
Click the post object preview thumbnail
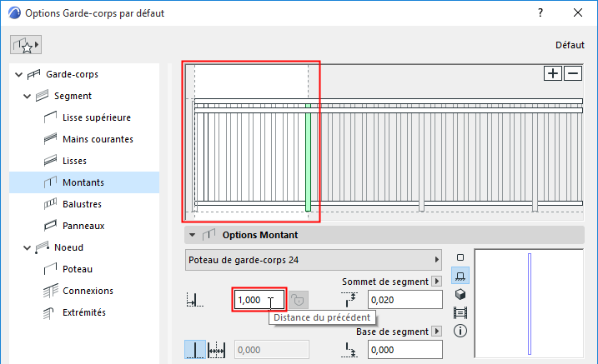(x=529, y=303)
